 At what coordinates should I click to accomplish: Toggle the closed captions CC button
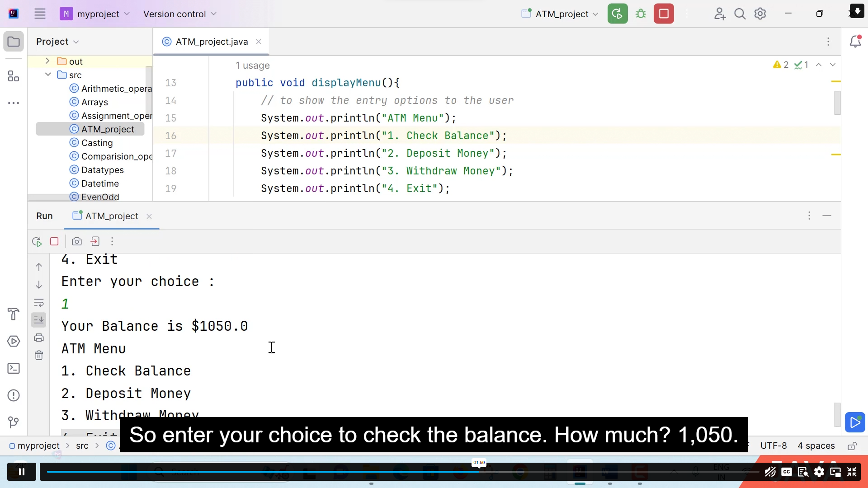tap(786, 472)
